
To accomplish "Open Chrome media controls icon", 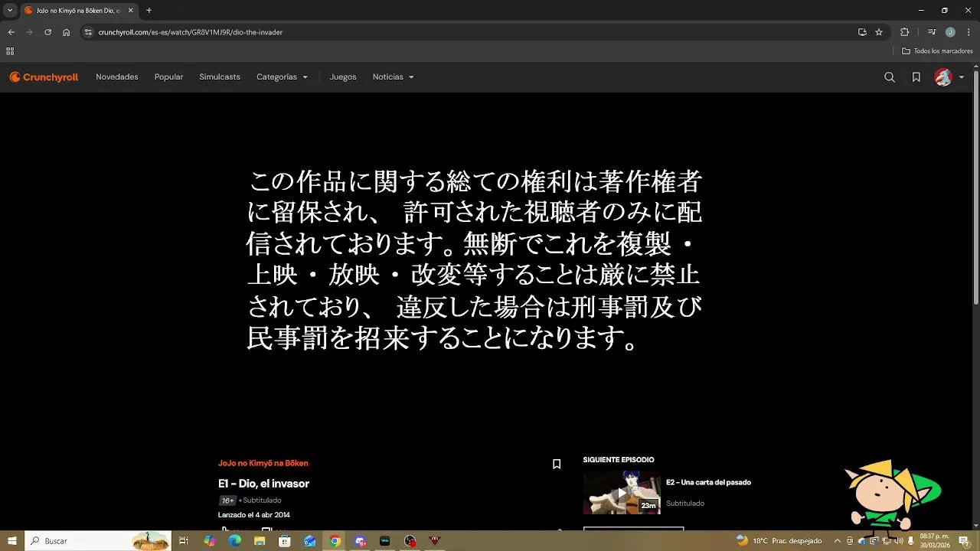I will point(932,32).
